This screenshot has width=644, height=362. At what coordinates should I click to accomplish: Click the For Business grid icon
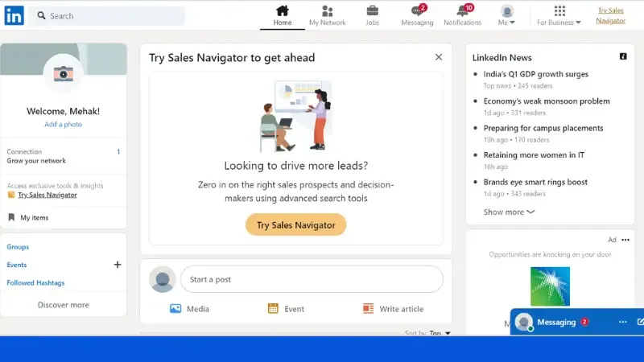[559, 10]
